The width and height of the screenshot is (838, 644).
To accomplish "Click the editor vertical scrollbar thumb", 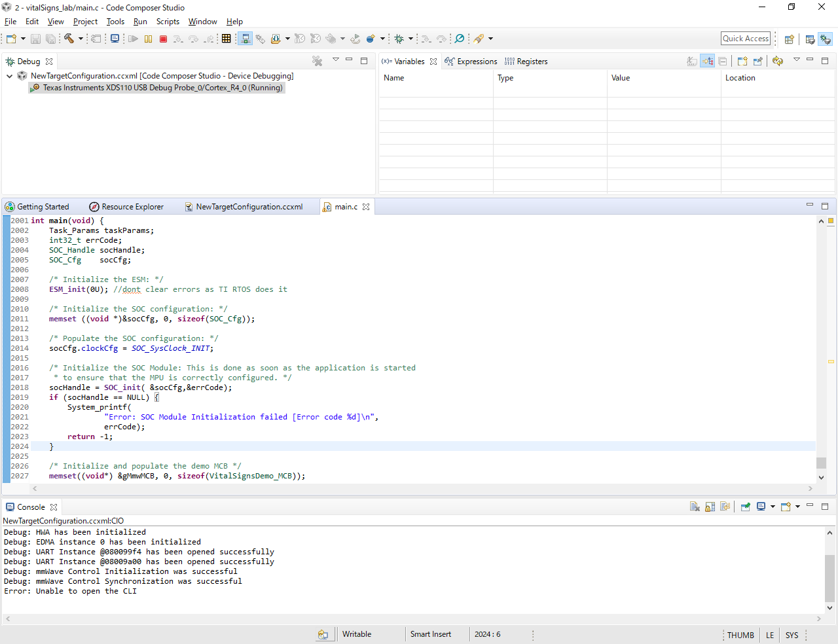I will [x=821, y=463].
